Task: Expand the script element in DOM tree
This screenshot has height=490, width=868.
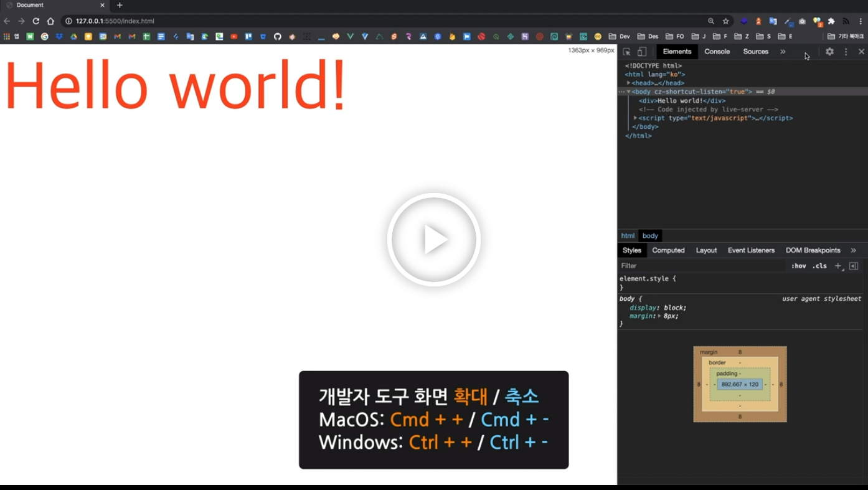Action: pos(635,118)
